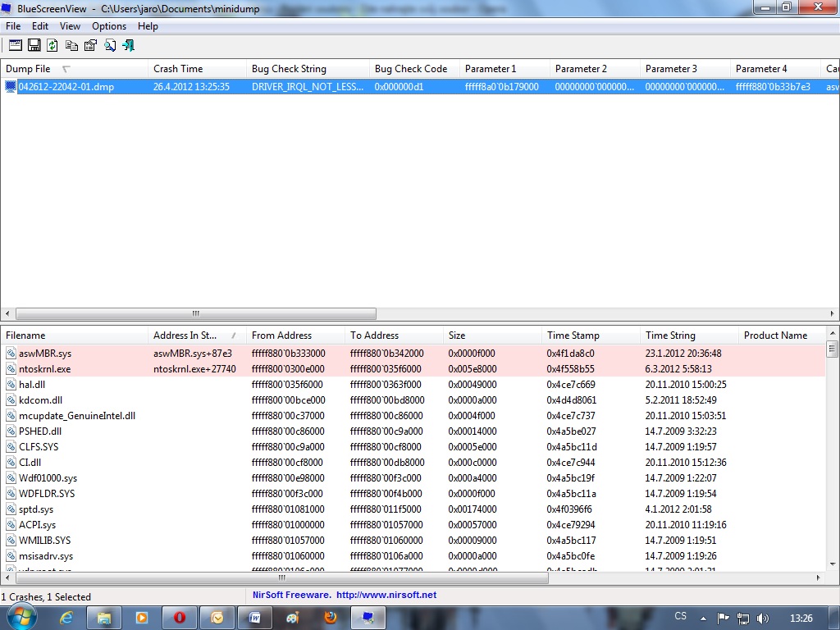Screen dimensions: 840x630
Task: Open the Opera browser taskbar icon
Action: [180, 618]
